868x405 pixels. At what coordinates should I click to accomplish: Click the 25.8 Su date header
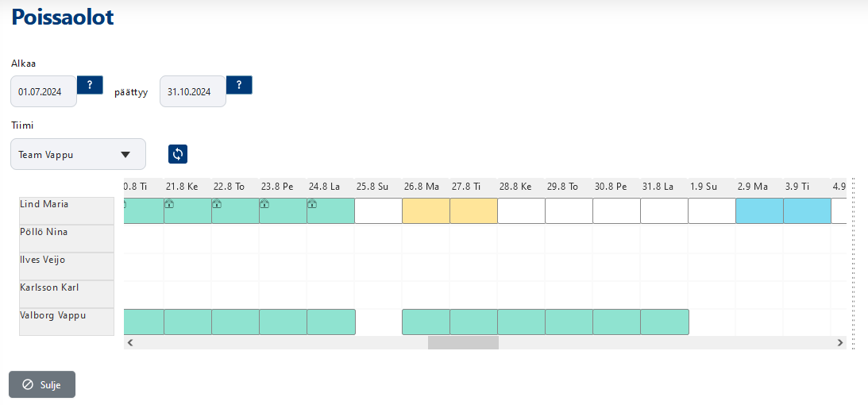point(372,187)
